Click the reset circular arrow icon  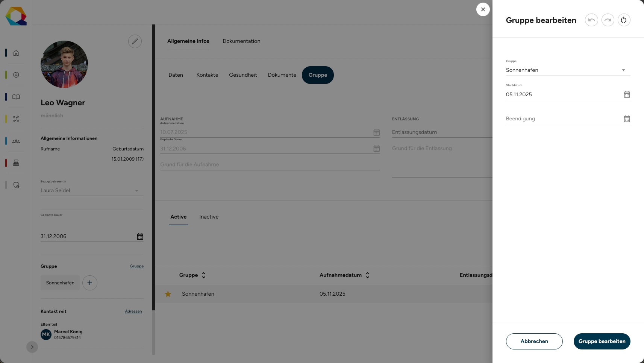point(624,20)
